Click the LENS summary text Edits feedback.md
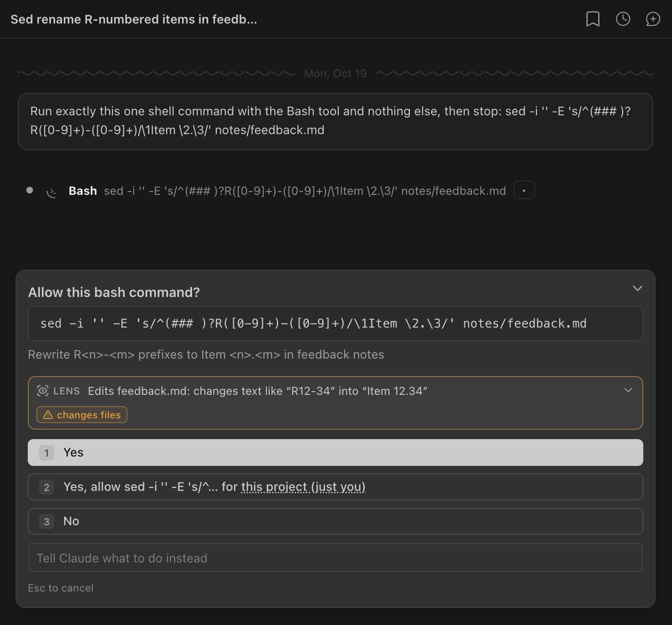This screenshot has height=625, width=672. [x=257, y=391]
